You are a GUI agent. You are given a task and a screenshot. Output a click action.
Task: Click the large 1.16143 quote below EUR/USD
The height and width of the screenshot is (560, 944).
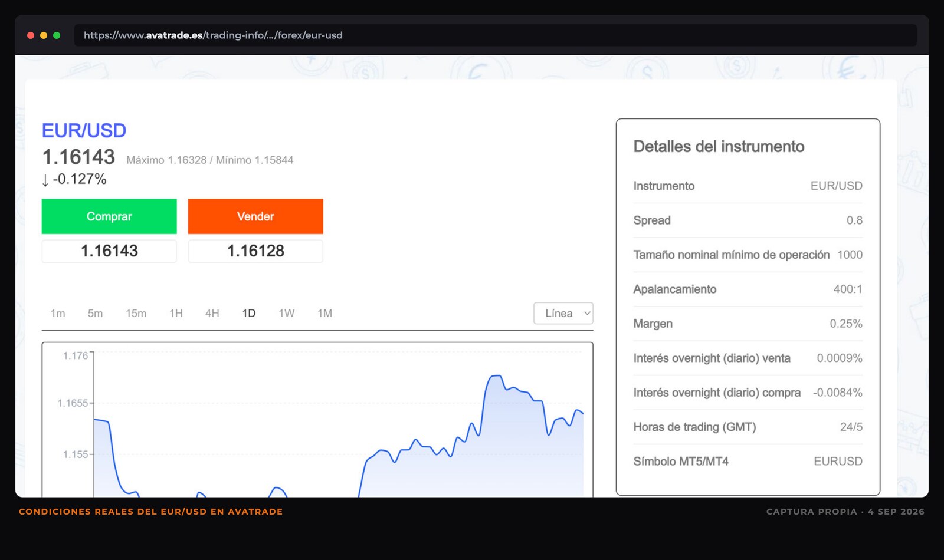[x=78, y=157]
